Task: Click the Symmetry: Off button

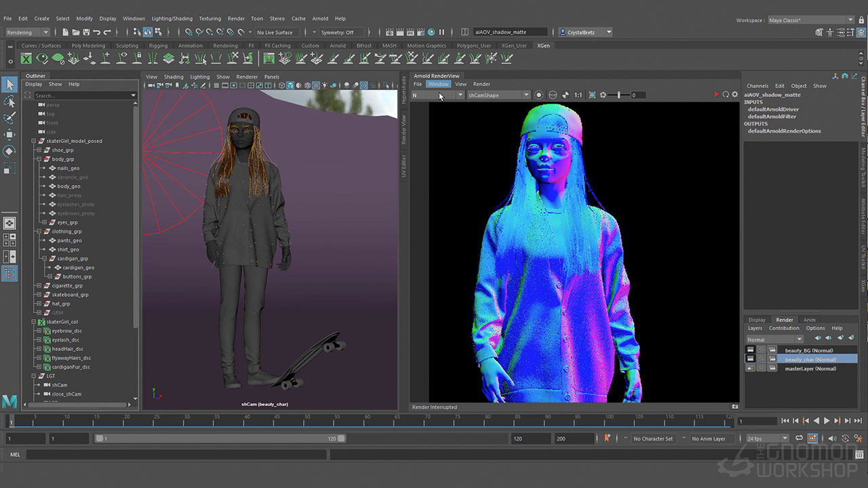Action: pos(337,33)
